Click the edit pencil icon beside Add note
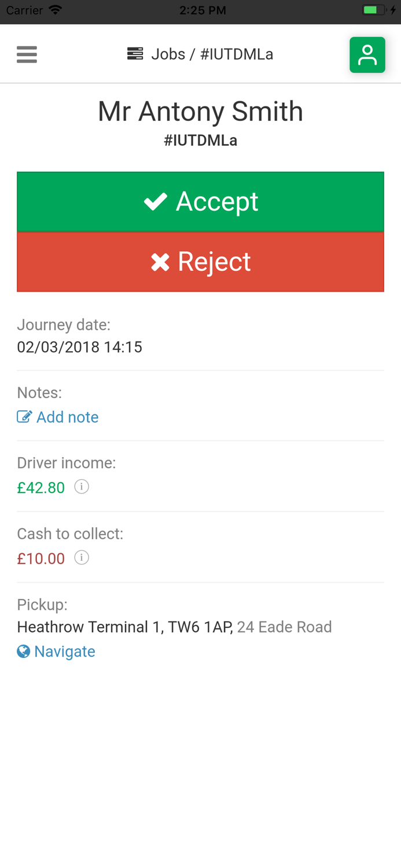This screenshot has height=868, width=401. pos(24,417)
